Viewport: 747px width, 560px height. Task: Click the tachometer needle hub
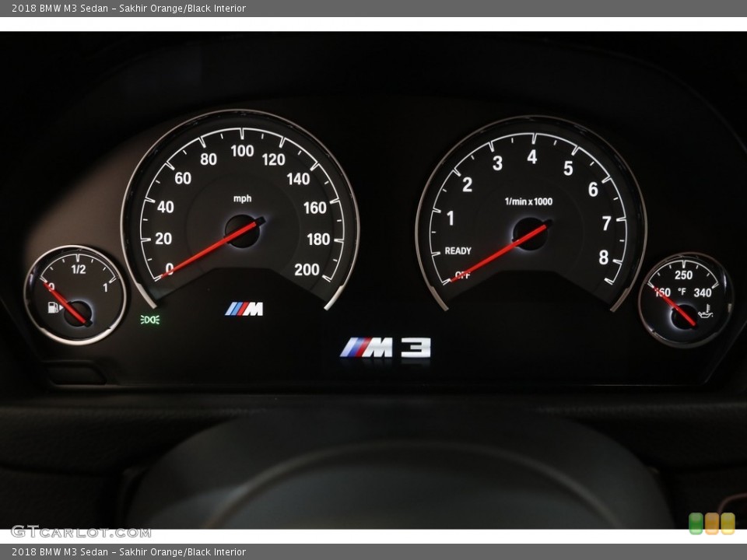(x=530, y=234)
